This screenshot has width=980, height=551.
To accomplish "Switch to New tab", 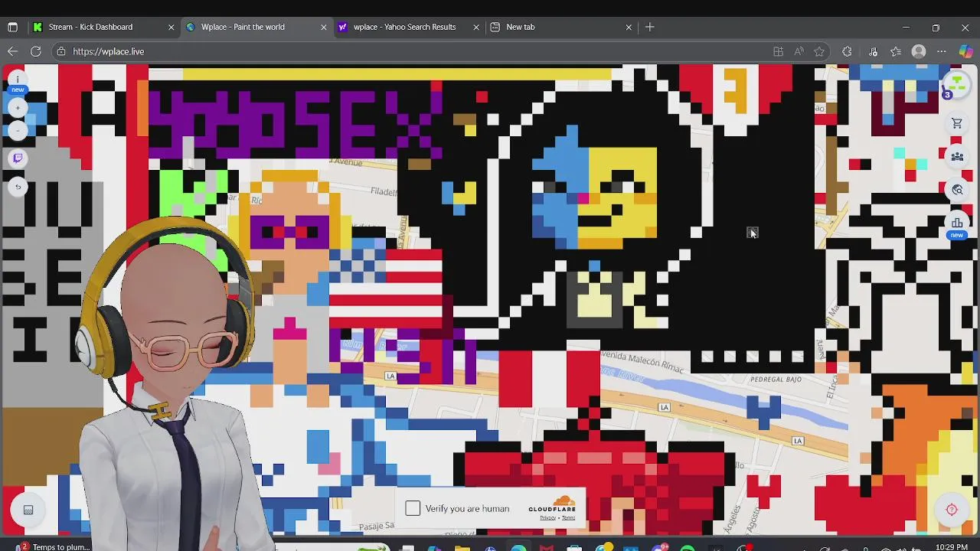I will tap(561, 27).
